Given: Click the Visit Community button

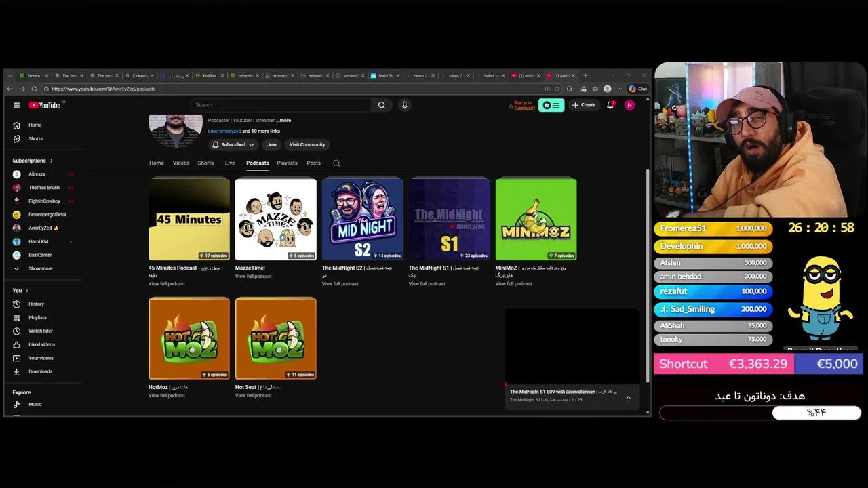Looking at the screenshot, I should click(x=307, y=144).
